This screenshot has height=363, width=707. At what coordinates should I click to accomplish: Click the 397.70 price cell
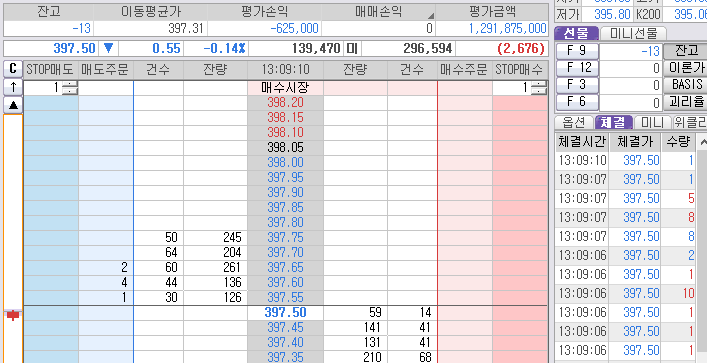pos(285,252)
